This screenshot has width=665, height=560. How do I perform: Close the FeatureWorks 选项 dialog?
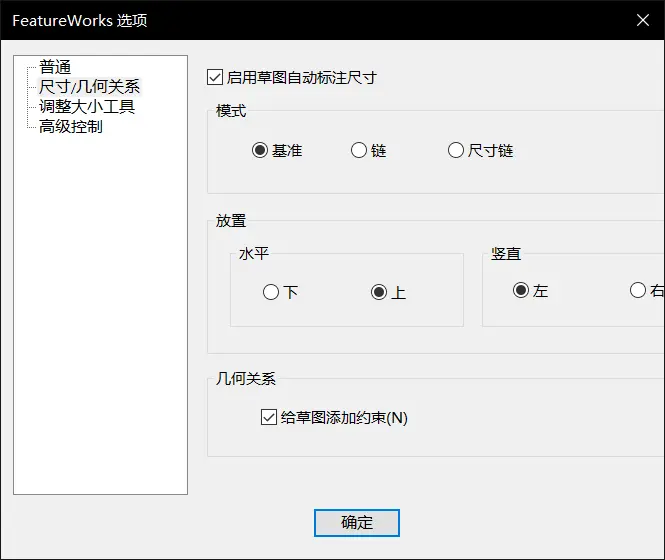click(x=642, y=20)
